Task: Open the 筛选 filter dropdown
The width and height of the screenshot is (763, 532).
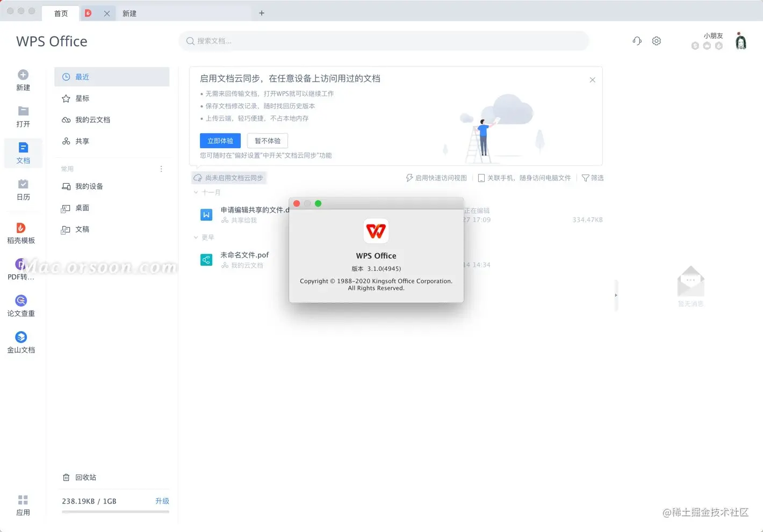Action: click(593, 178)
